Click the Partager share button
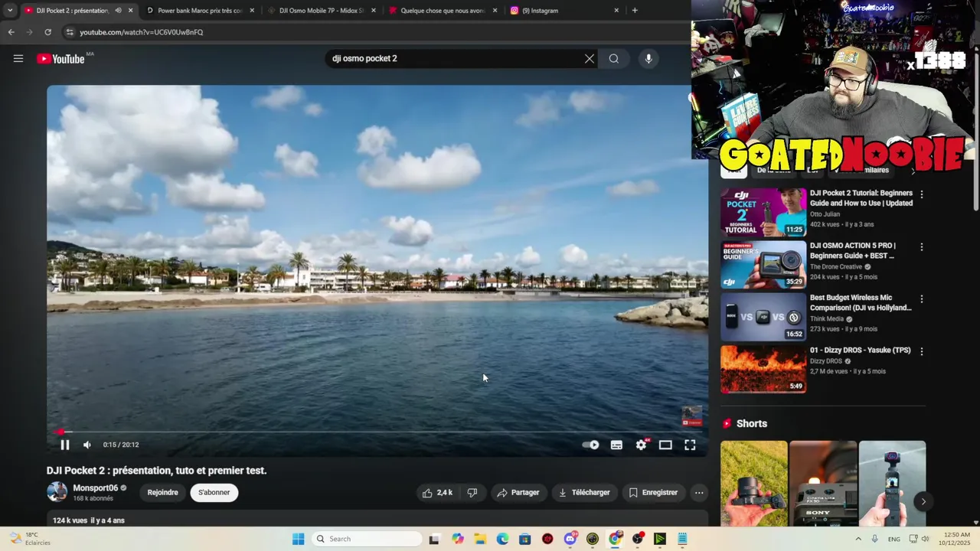Image resolution: width=980 pixels, height=551 pixels. pyautogui.click(x=518, y=493)
